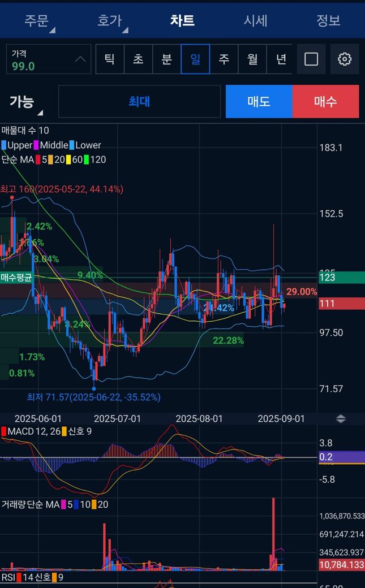Open chart settings gear icon
The height and width of the screenshot is (588, 365).
(x=345, y=59)
